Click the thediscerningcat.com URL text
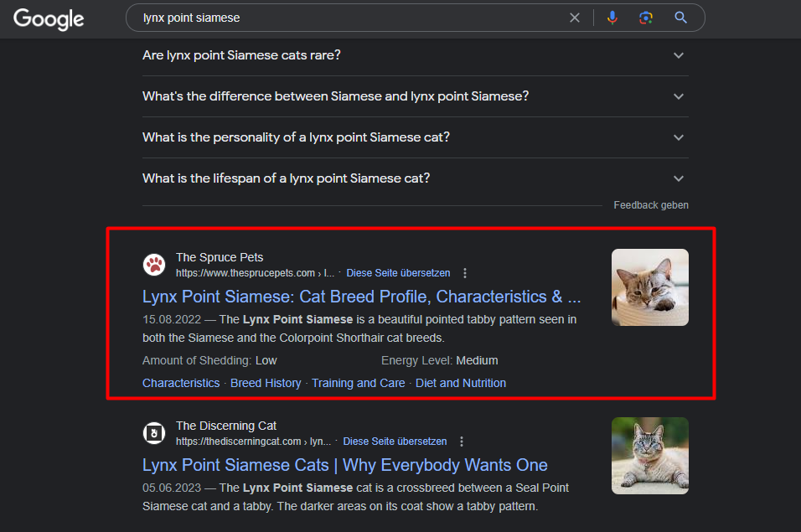Viewport: 801px width, 532px height. pyautogui.click(x=253, y=442)
